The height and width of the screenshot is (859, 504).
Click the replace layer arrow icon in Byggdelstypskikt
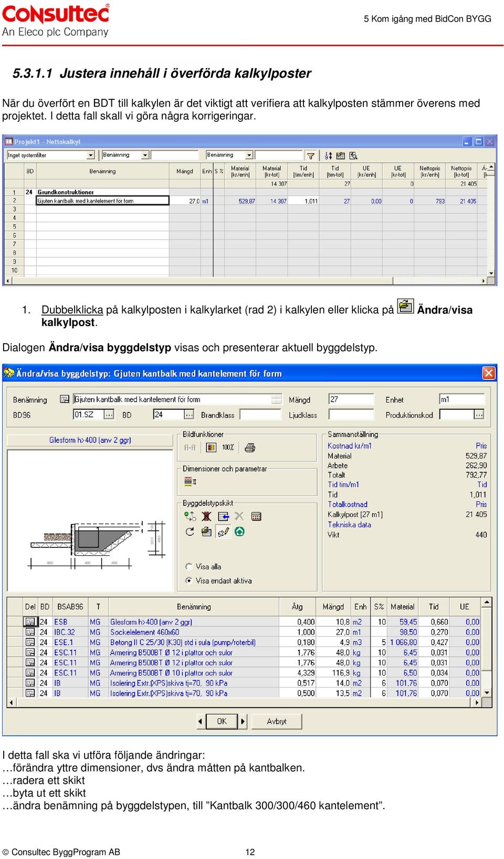pos(224,516)
